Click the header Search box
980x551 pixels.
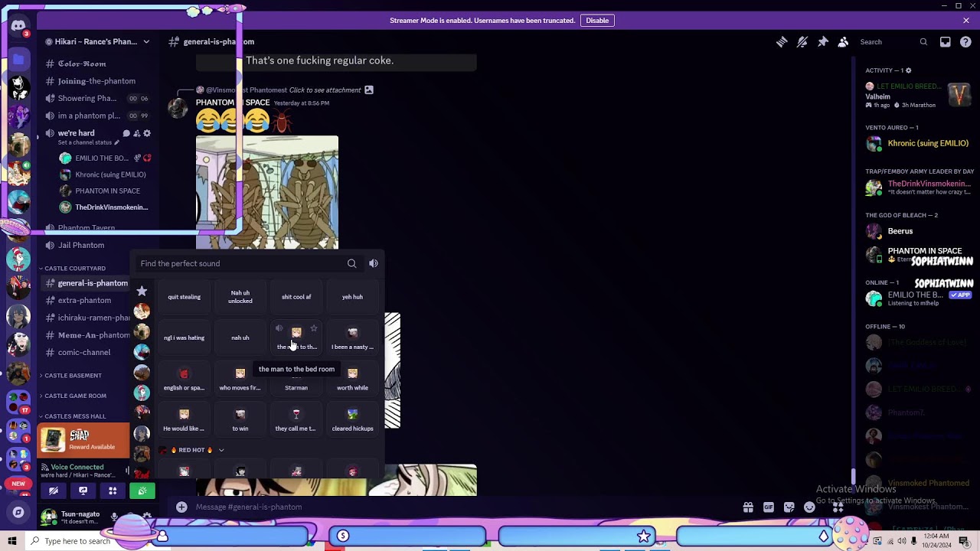click(x=893, y=42)
